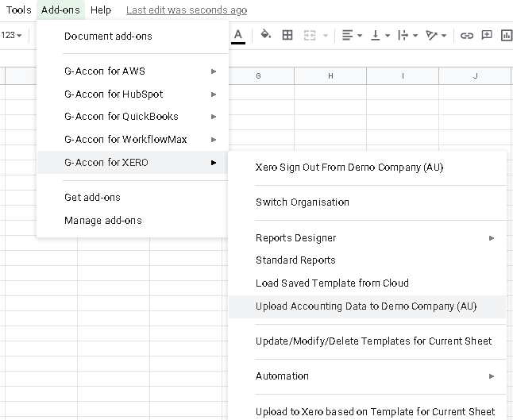Choose Upload to Xero based on Template
This screenshot has height=420, width=513.
[x=367, y=411]
